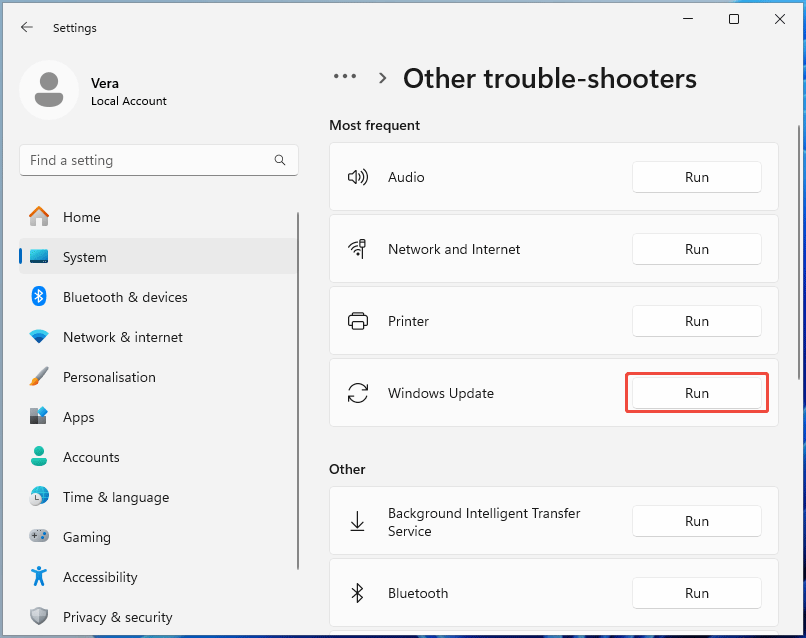Click the Bluetooth icon next to its Run button

coord(358,593)
